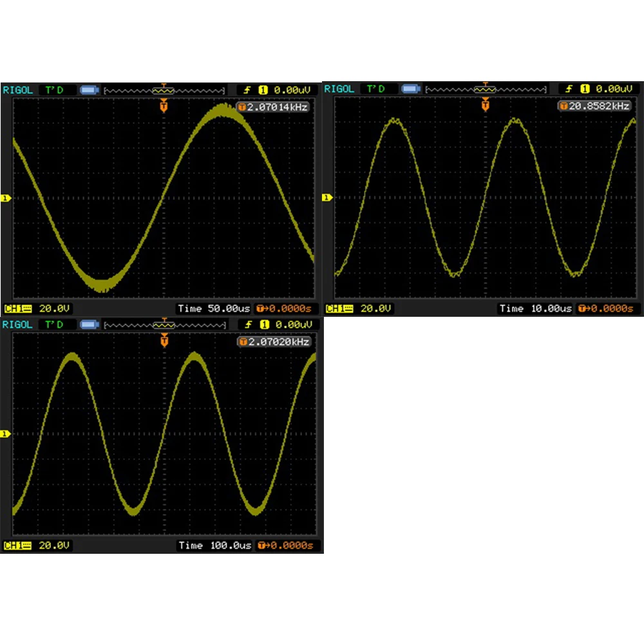Click the 0.00uV trigger level in the 50.00us capture
644x644 pixels.
[292, 90]
